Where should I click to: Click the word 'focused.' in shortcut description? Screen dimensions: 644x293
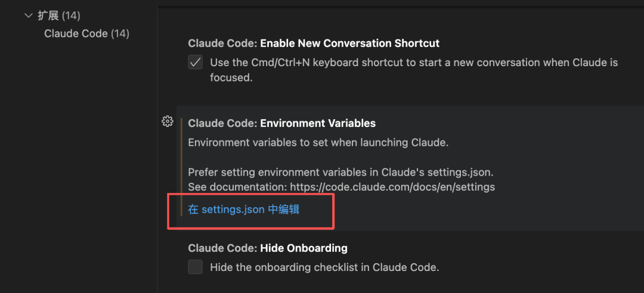[231, 77]
